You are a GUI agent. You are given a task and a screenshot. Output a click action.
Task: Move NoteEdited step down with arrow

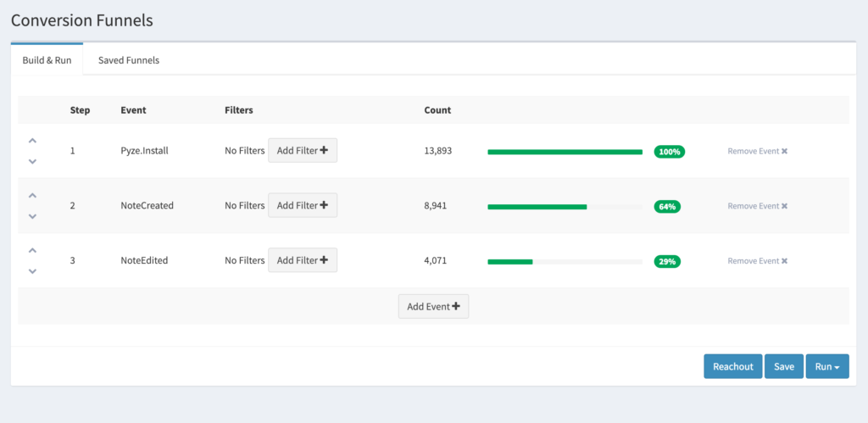33,270
